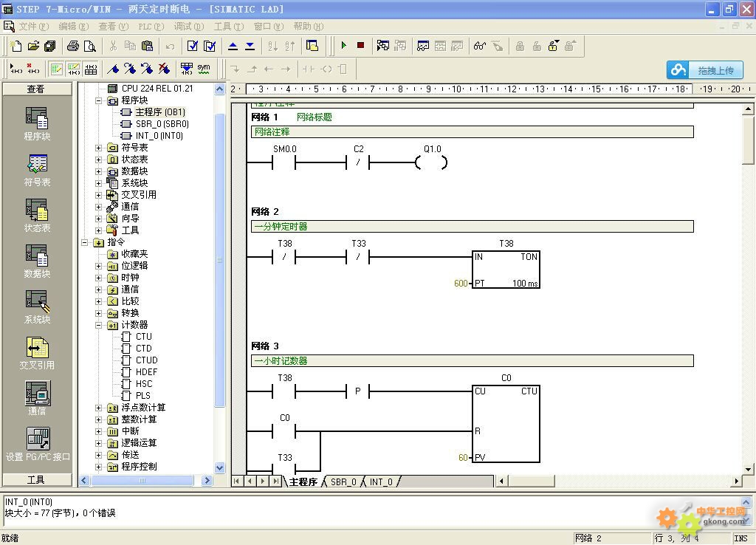The height and width of the screenshot is (545, 756).
Task: Expand the 状态表 tree node
Action: click(x=98, y=160)
